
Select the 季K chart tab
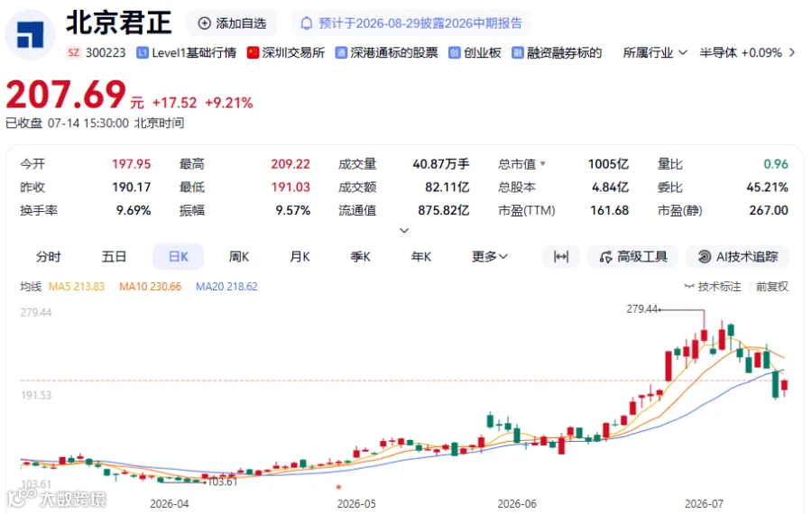[x=360, y=257]
